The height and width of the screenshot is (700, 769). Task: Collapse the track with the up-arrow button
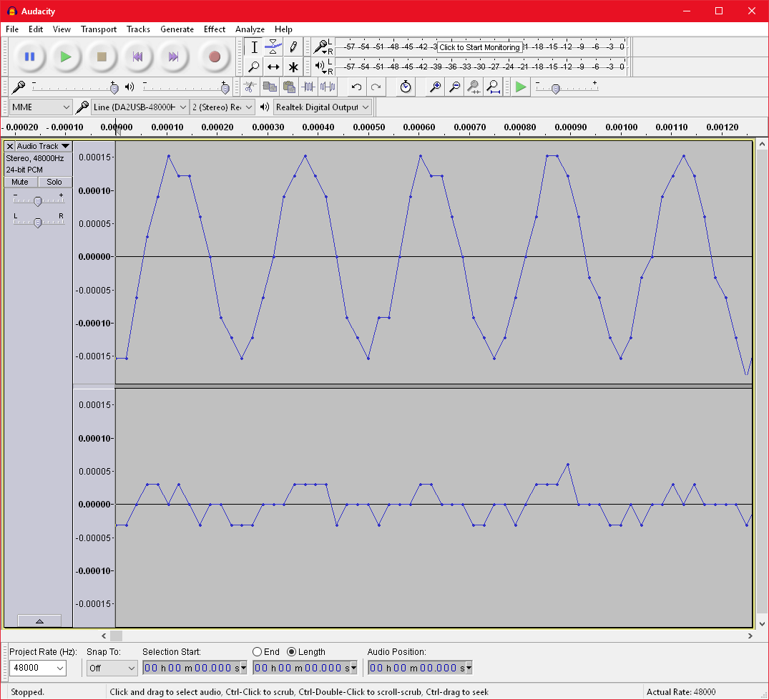click(40, 621)
